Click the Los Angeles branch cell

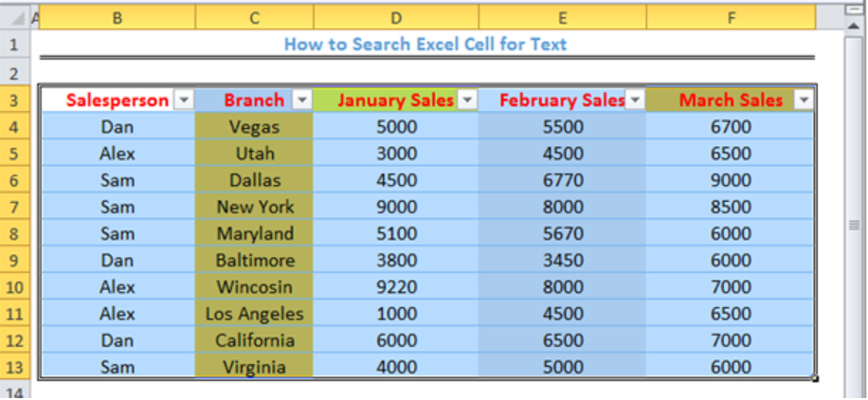pyautogui.click(x=255, y=314)
